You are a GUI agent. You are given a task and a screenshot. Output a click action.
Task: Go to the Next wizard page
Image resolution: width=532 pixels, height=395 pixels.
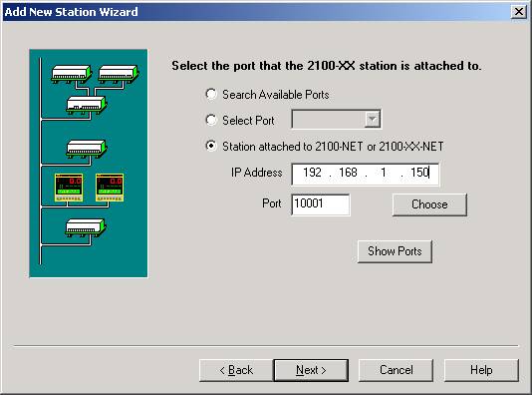tap(311, 370)
